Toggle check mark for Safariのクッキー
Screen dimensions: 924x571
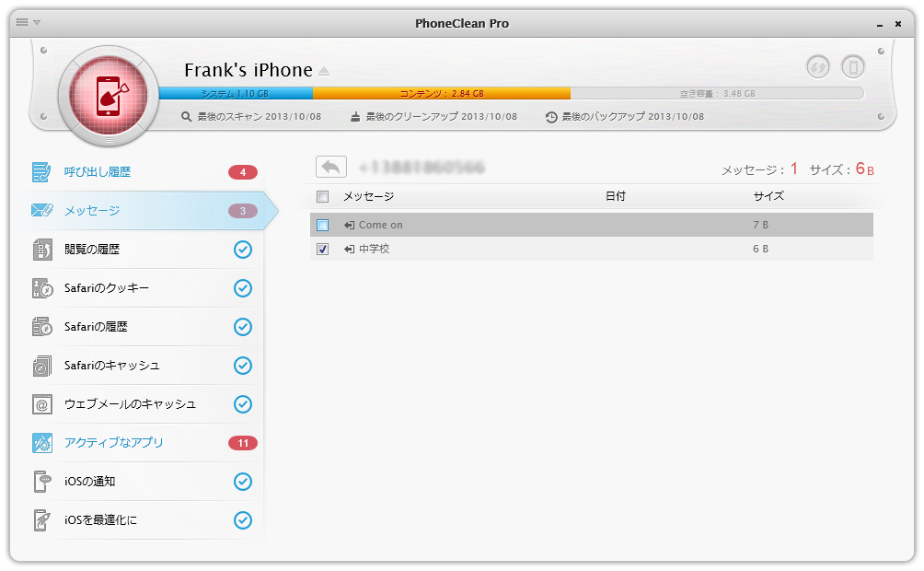tap(243, 288)
